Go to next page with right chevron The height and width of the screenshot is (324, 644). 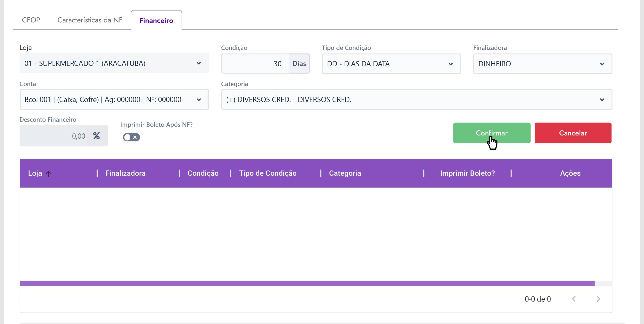598,299
